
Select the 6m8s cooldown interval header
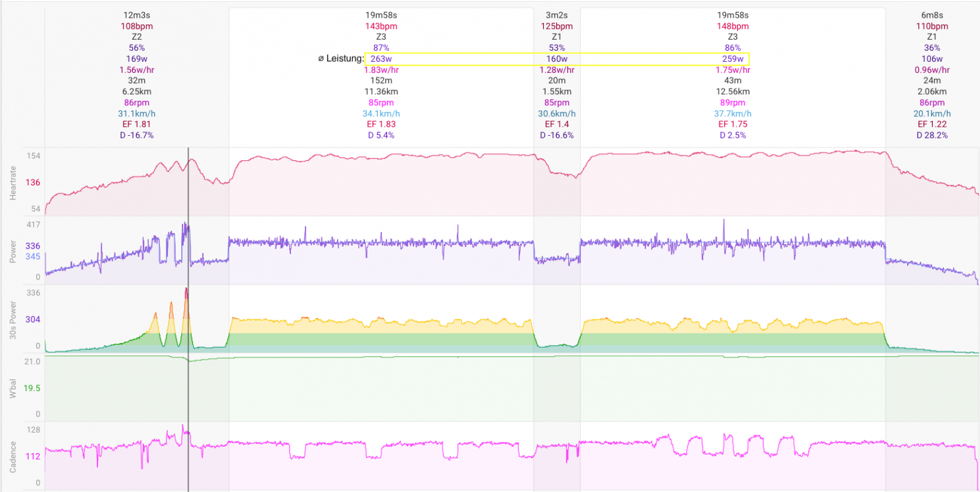(x=932, y=15)
